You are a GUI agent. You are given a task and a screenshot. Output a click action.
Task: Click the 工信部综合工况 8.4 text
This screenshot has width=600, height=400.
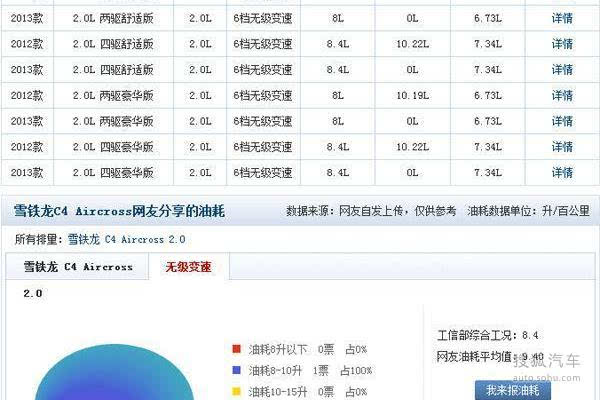488,335
